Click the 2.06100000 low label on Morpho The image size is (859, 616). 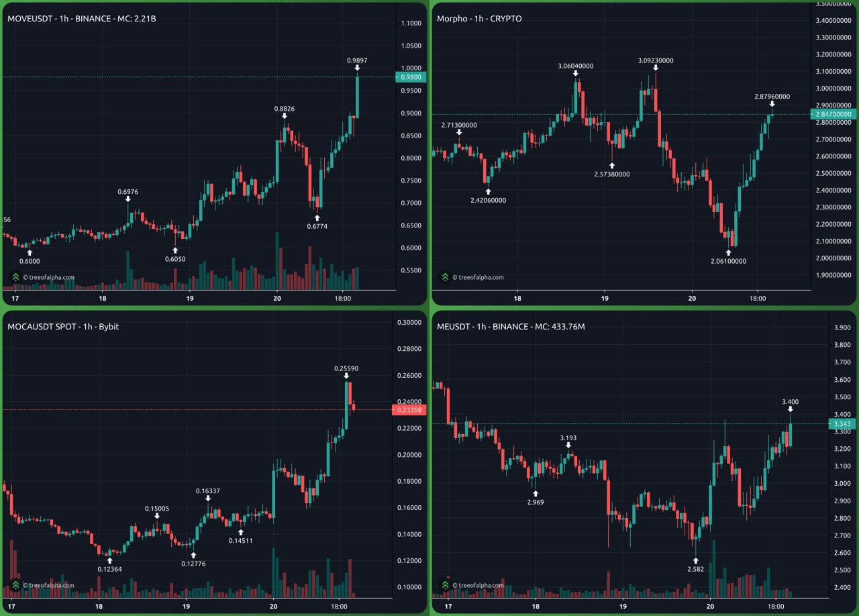coord(728,261)
